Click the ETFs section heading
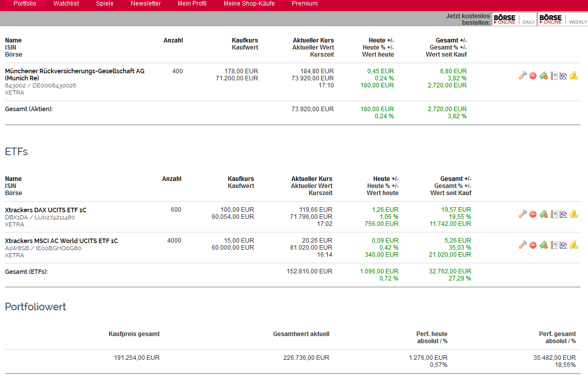The image size is (588, 377). (x=16, y=152)
